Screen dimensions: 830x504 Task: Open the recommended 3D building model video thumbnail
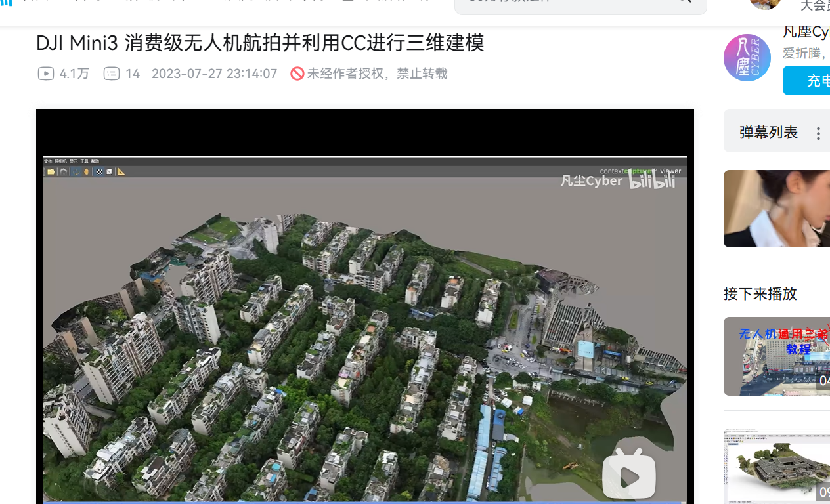point(777,466)
